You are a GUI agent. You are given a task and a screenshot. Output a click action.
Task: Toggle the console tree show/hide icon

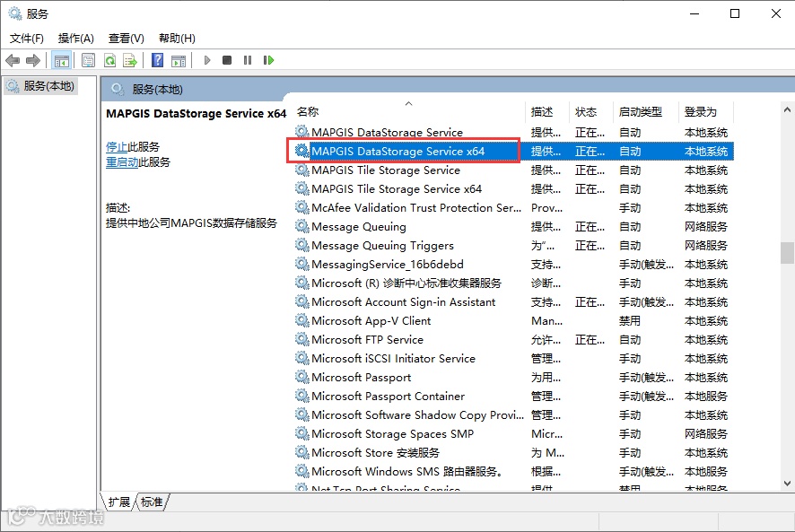(x=62, y=60)
